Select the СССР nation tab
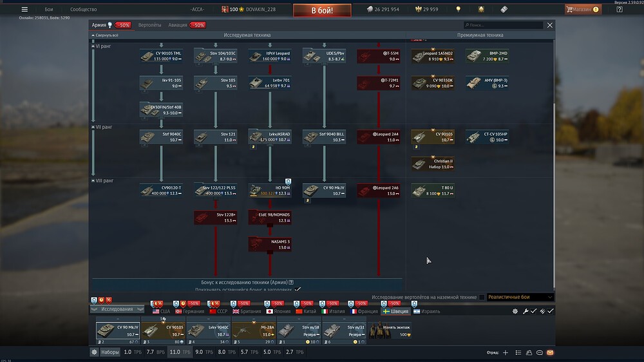 (x=218, y=312)
